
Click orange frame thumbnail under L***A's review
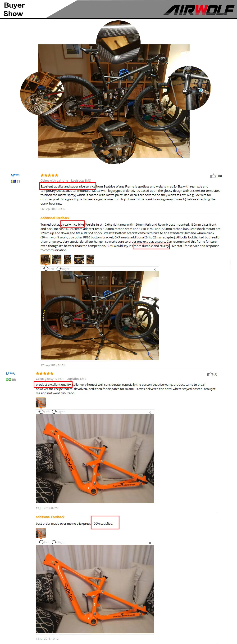point(41,402)
